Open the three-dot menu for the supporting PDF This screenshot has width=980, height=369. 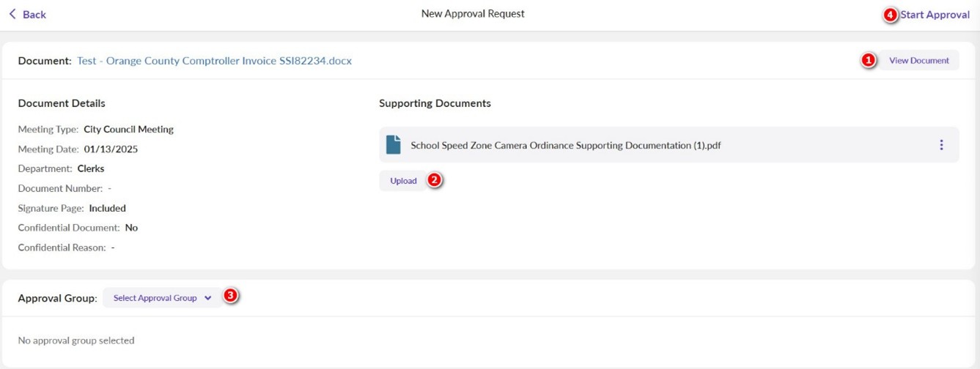pos(941,145)
